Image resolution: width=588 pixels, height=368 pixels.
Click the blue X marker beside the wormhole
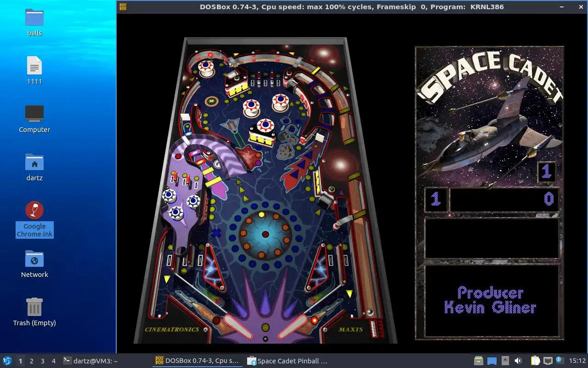tap(216, 233)
